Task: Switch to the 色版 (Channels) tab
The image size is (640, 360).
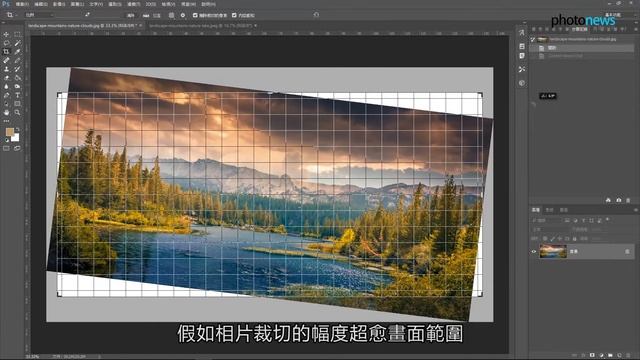Action: [549, 210]
